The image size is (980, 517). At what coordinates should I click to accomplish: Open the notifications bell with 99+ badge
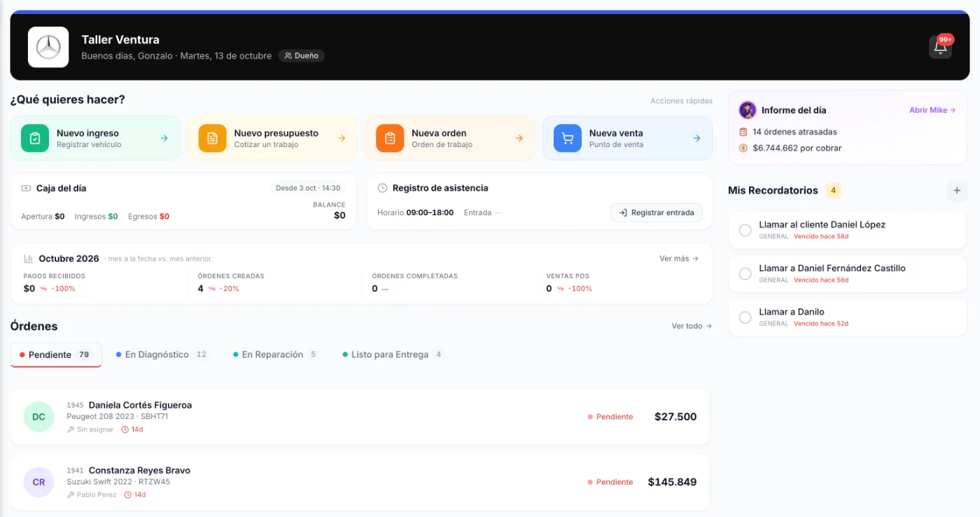click(x=940, y=47)
